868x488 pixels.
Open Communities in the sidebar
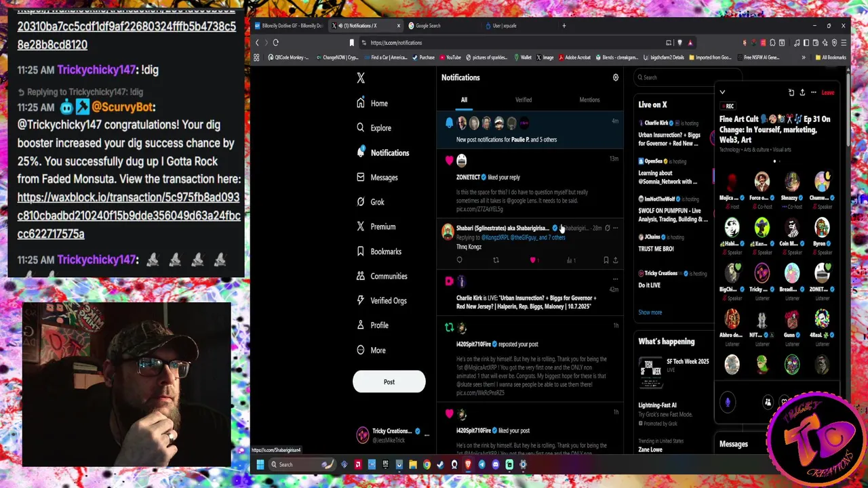pyautogui.click(x=382, y=276)
